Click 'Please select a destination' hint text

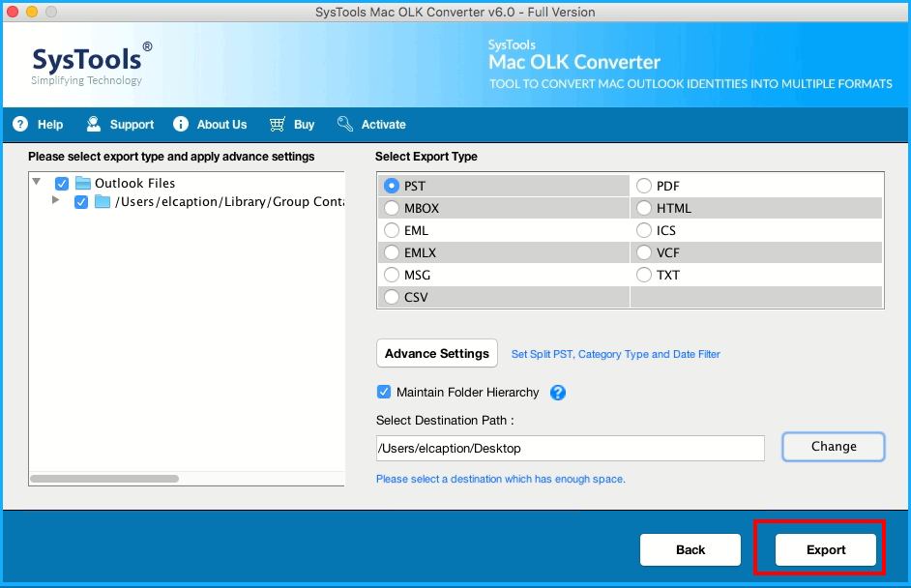501,479
